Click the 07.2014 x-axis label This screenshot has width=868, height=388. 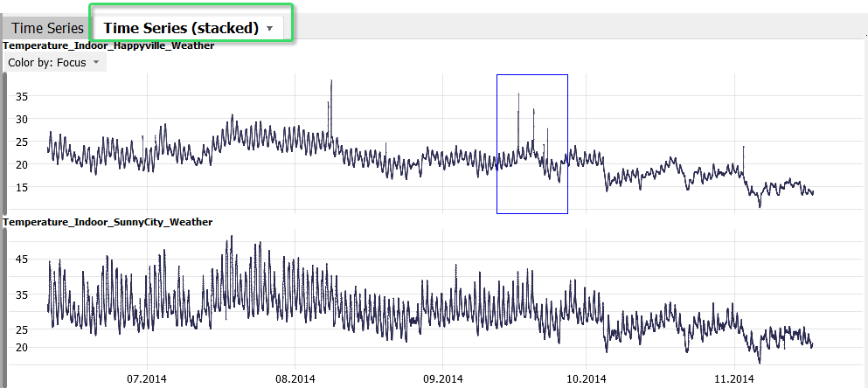coord(148,378)
